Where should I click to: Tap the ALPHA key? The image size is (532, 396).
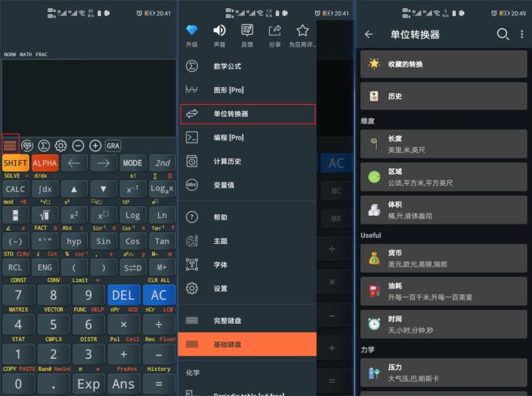pyautogui.click(x=45, y=163)
